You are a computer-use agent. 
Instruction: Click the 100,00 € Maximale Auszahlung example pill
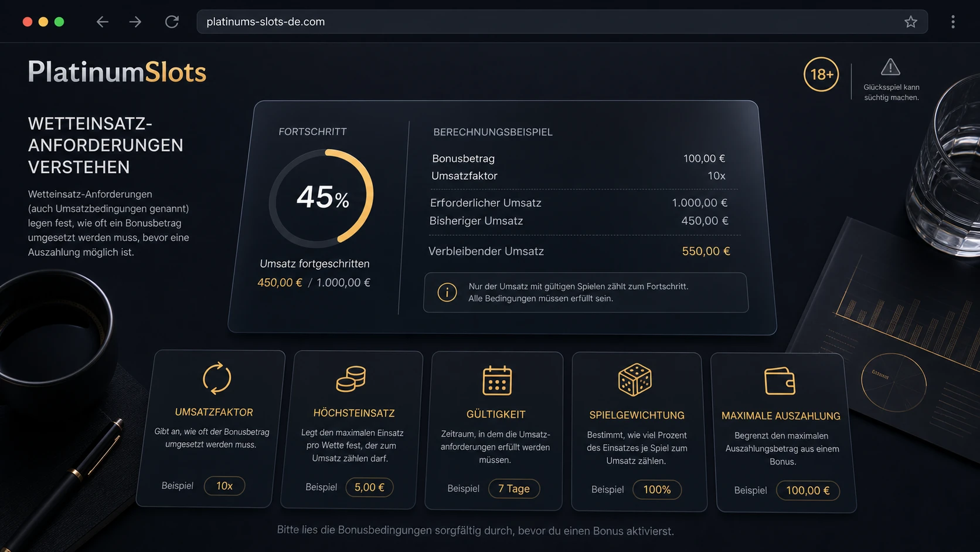click(808, 490)
